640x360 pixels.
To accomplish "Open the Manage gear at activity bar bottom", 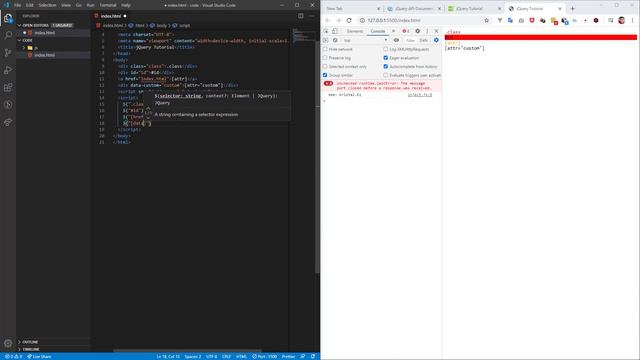I will 8,343.
